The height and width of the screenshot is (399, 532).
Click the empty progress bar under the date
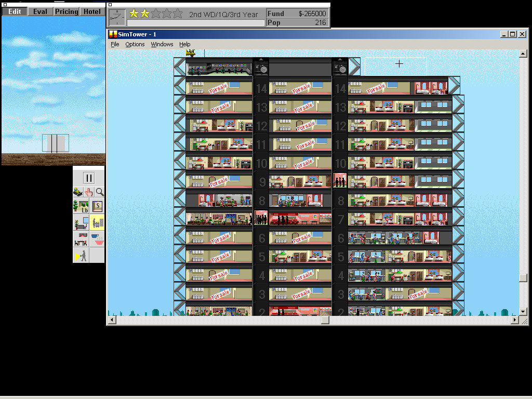tap(195, 23)
